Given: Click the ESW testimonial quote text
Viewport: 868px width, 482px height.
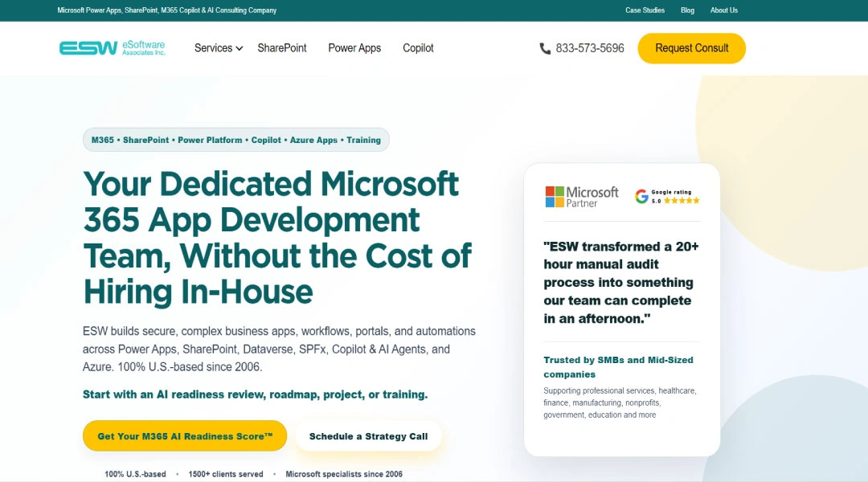Looking at the screenshot, I should point(621,282).
